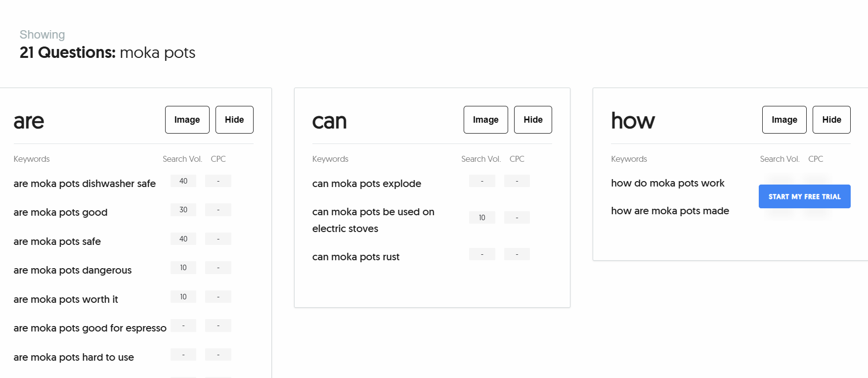Click 'can moka pots be used on electric stoves'
Viewport: 868px width, 378px height.
click(x=373, y=220)
